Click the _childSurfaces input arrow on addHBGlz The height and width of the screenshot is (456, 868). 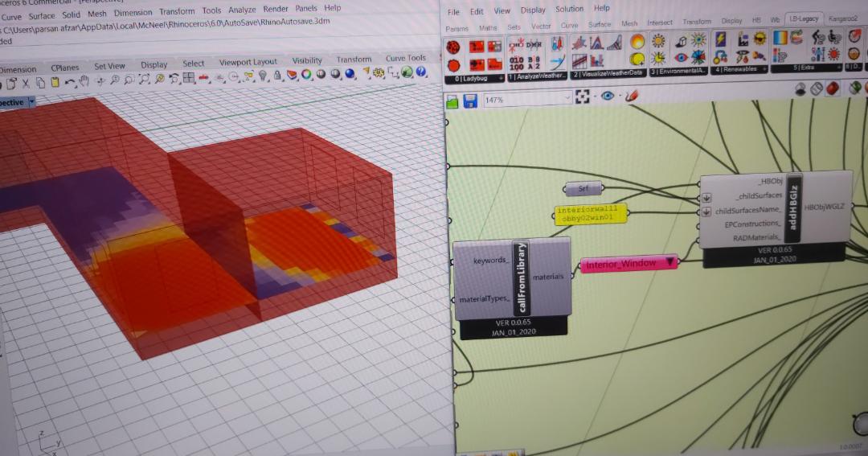click(x=707, y=198)
